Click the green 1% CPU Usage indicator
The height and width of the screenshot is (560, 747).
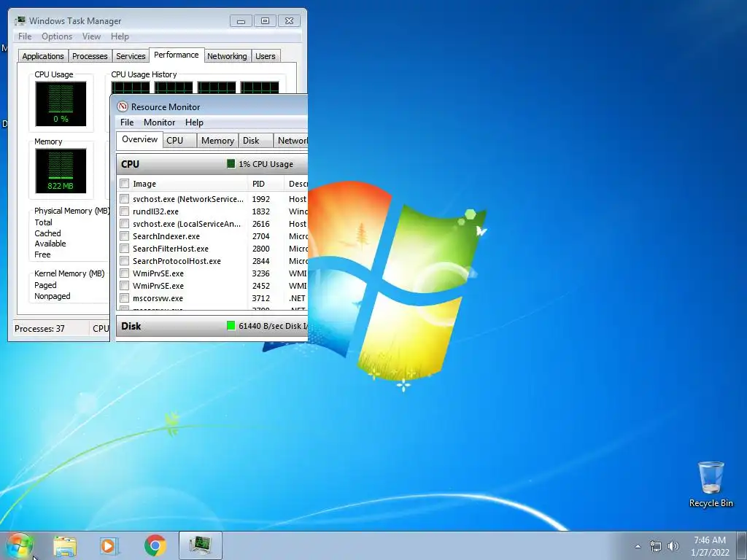coord(231,164)
